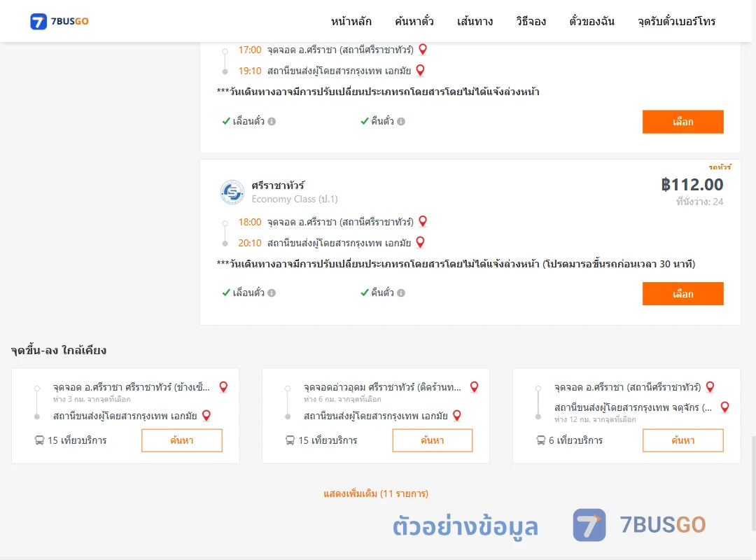
Task: Open map pin for 17:00 departure stop
Action: click(x=423, y=49)
